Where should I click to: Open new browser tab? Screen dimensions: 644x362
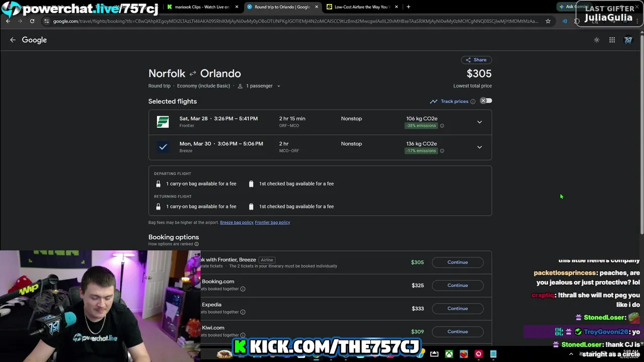click(x=408, y=7)
